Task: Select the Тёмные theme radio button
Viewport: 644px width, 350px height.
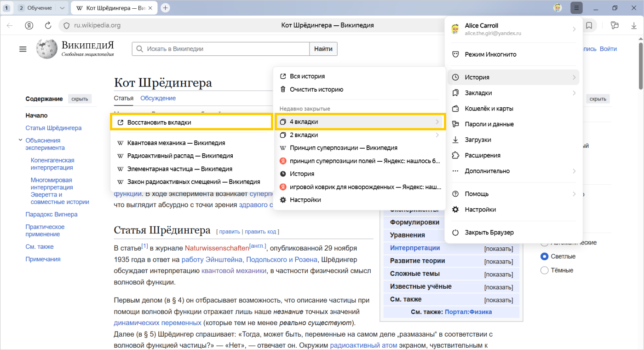Action: (545, 270)
